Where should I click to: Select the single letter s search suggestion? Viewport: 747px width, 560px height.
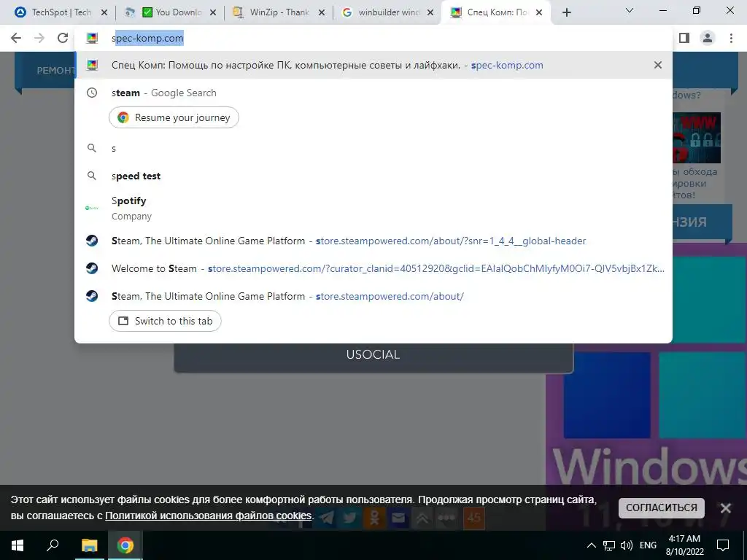373,149
